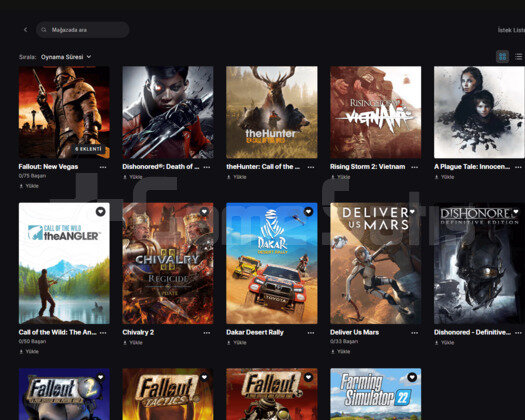Click the 'Fallout: New Vegas' title text
The height and width of the screenshot is (420, 525).
click(49, 167)
